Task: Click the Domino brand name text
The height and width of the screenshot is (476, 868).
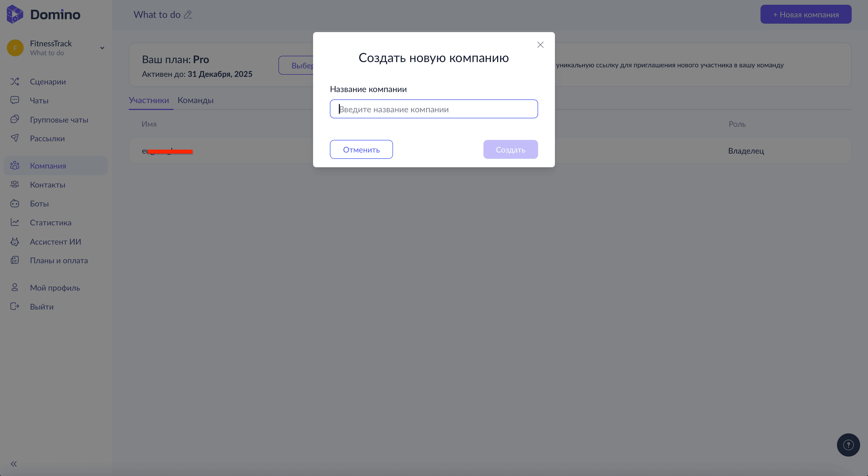Action: pos(55,14)
